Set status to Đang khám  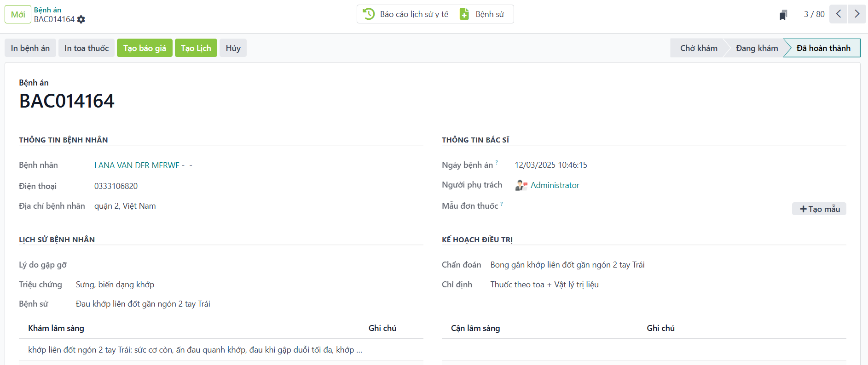[x=757, y=48]
